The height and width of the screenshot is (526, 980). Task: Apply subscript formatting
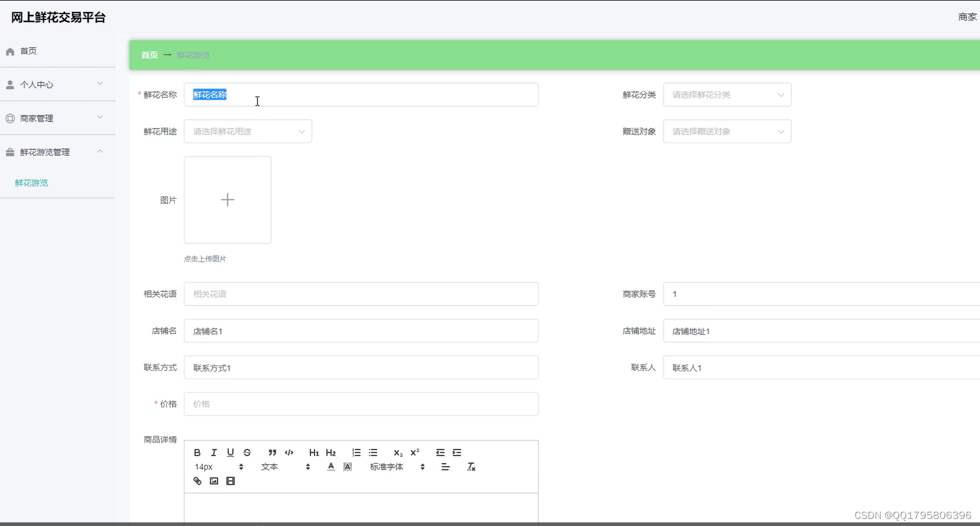[x=398, y=452]
